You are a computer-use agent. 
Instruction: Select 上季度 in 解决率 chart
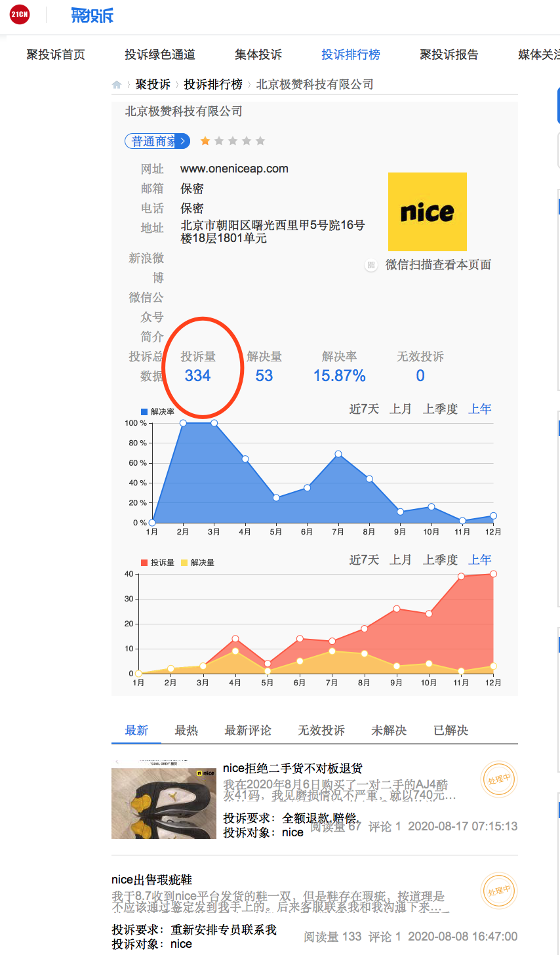point(441,409)
